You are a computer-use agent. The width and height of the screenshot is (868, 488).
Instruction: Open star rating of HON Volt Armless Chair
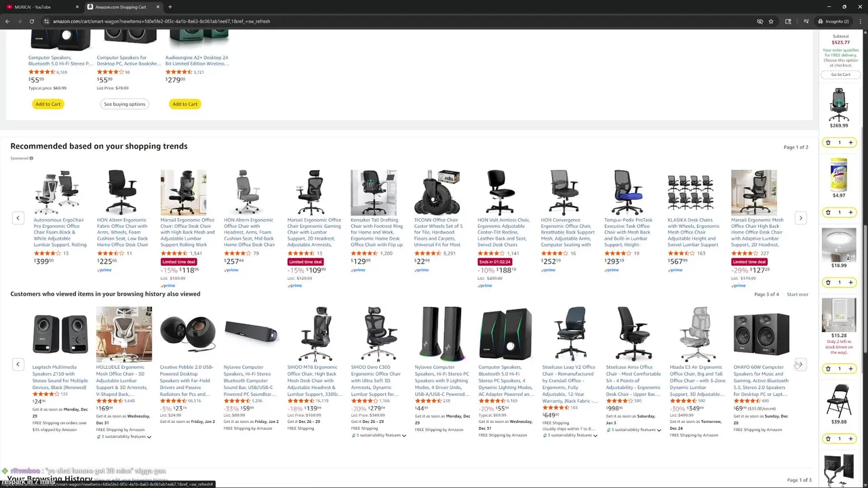tap(491, 253)
